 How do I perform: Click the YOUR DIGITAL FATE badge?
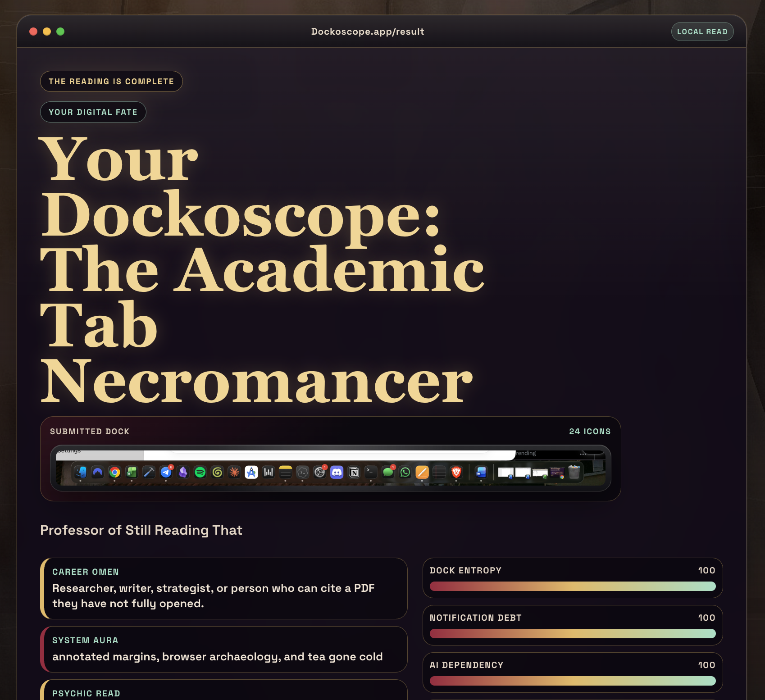pos(93,112)
